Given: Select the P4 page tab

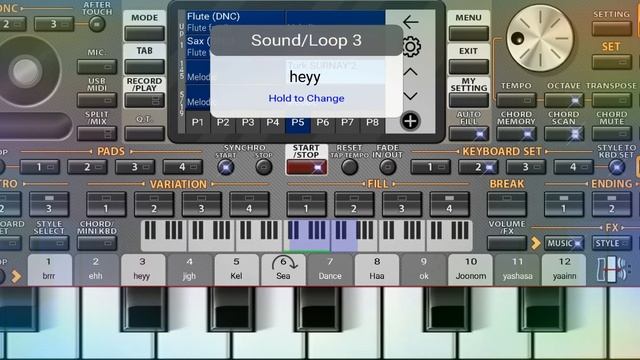Looking at the screenshot, I should pos(273,122).
